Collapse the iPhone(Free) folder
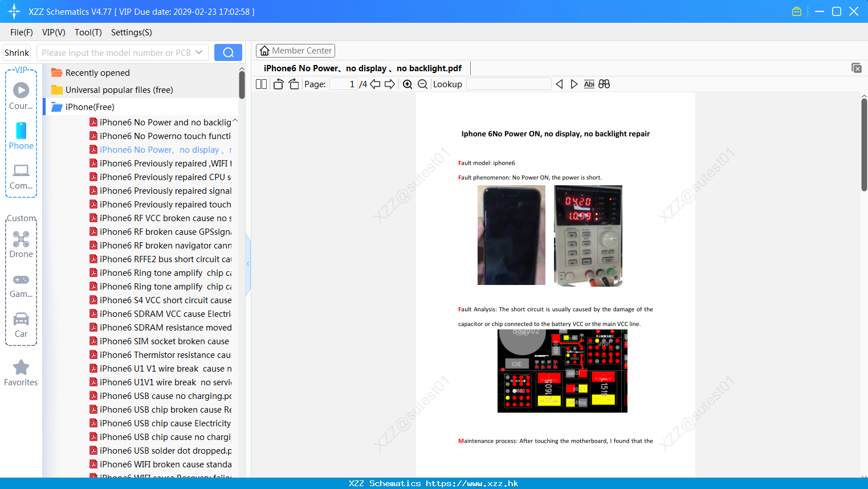 (x=83, y=107)
